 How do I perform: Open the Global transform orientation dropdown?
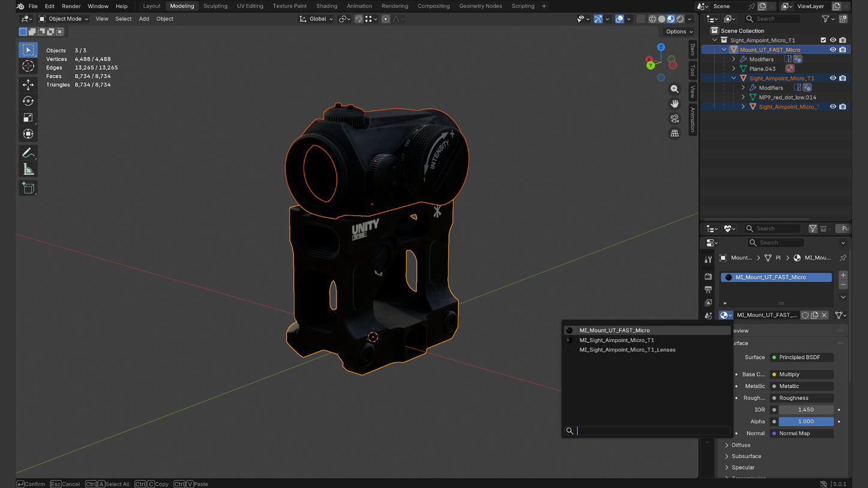pyautogui.click(x=317, y=19)
